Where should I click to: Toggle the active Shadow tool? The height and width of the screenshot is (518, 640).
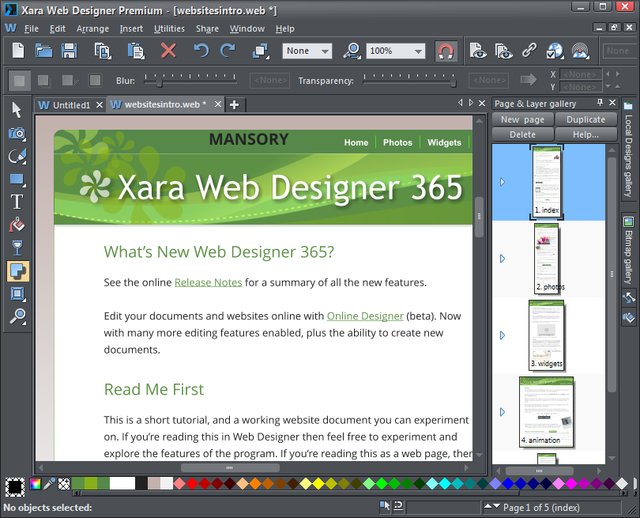coord(17,270)
